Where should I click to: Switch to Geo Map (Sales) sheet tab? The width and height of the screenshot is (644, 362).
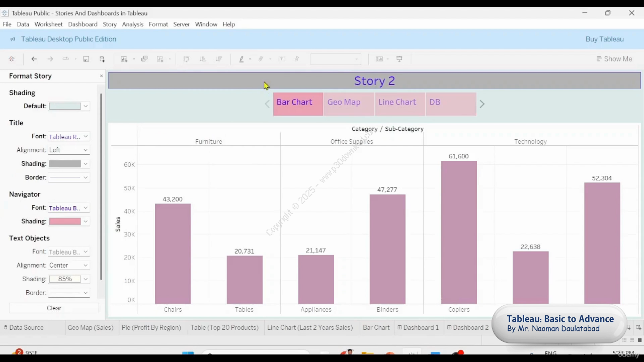click(91, 327)
